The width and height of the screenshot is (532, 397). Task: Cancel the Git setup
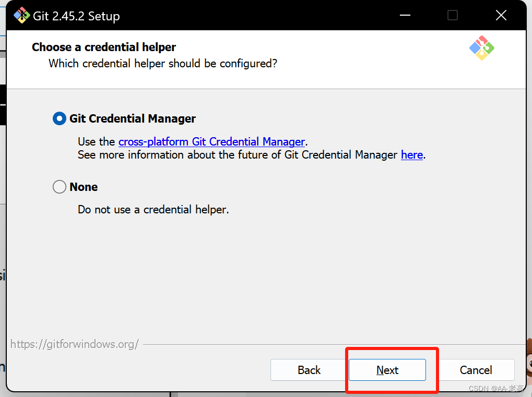coord(476,370)
